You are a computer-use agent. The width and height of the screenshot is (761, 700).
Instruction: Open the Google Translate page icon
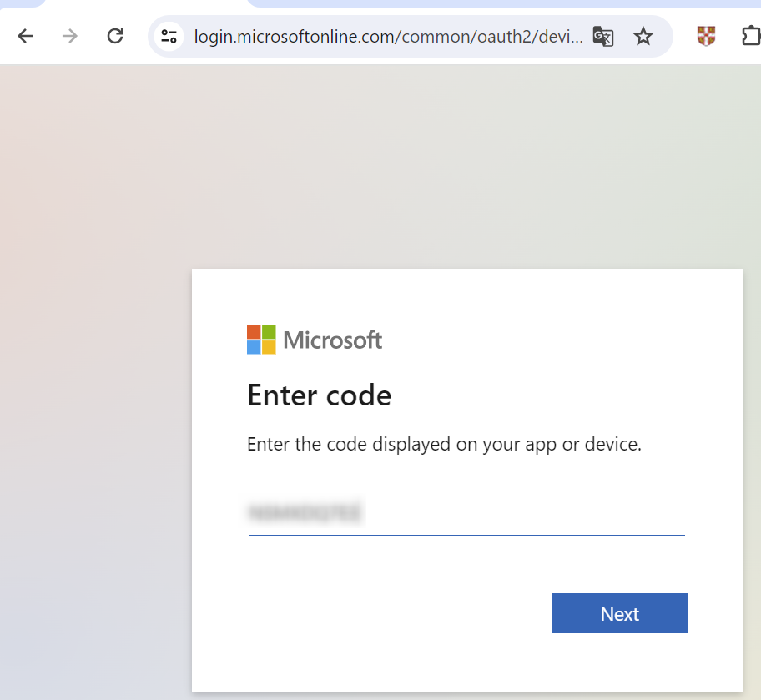(x=603, y=37)
